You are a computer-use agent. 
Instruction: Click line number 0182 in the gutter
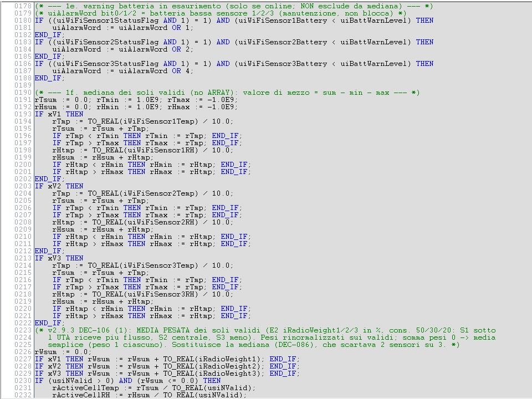pyautogui.click(x=23, y=35)
